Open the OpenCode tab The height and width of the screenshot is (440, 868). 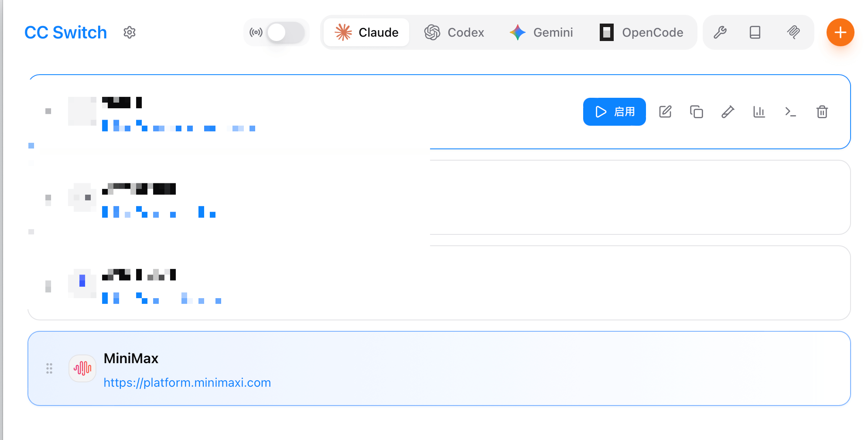[x=641, y=32]
